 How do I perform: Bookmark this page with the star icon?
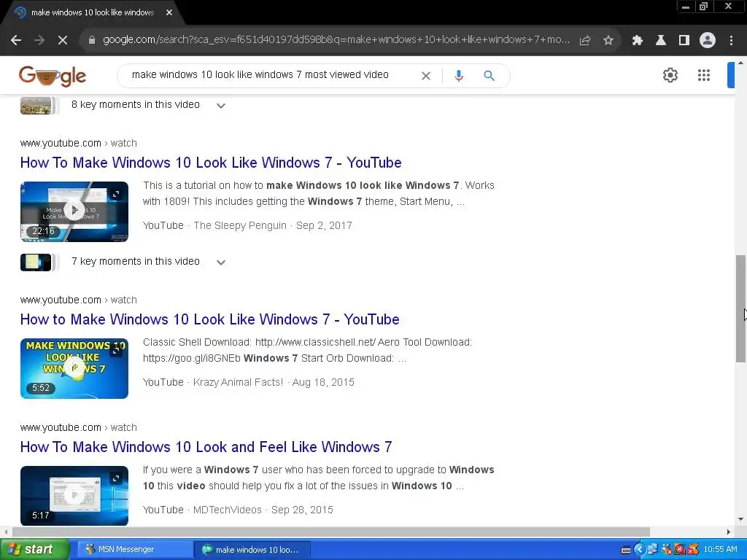coord(608,41)
